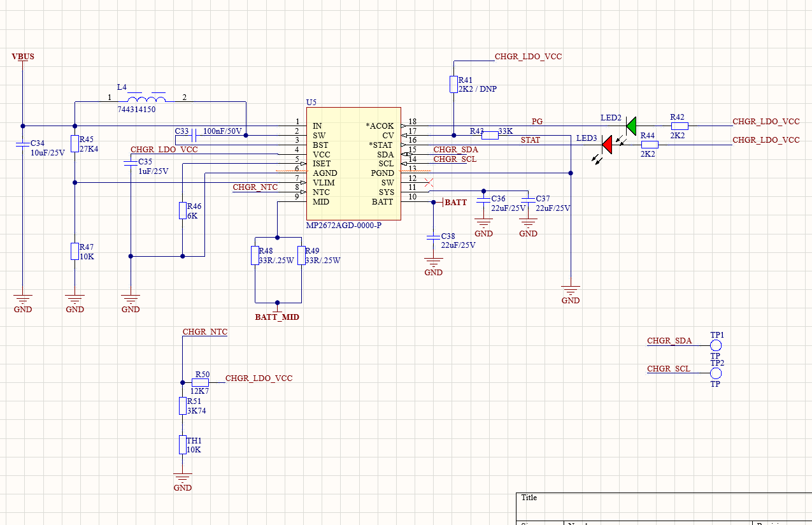Click the 27K4 resistor value text

pyautogui.click(x=89, y=149)
